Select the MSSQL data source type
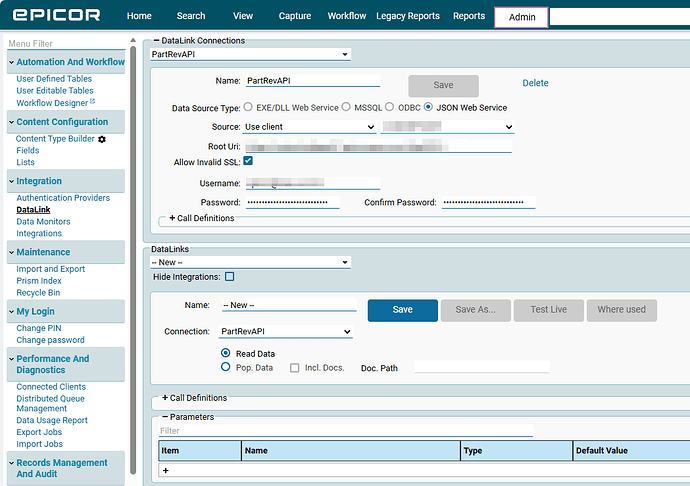 [x=346, y=107]
